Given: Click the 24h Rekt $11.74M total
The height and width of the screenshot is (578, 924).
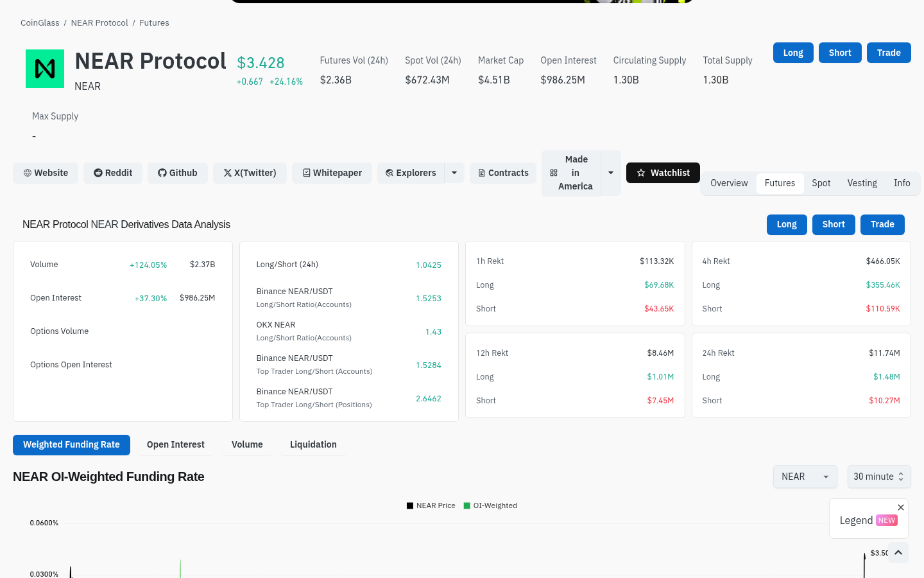Looking at the screenshot, I should (884, 353).
